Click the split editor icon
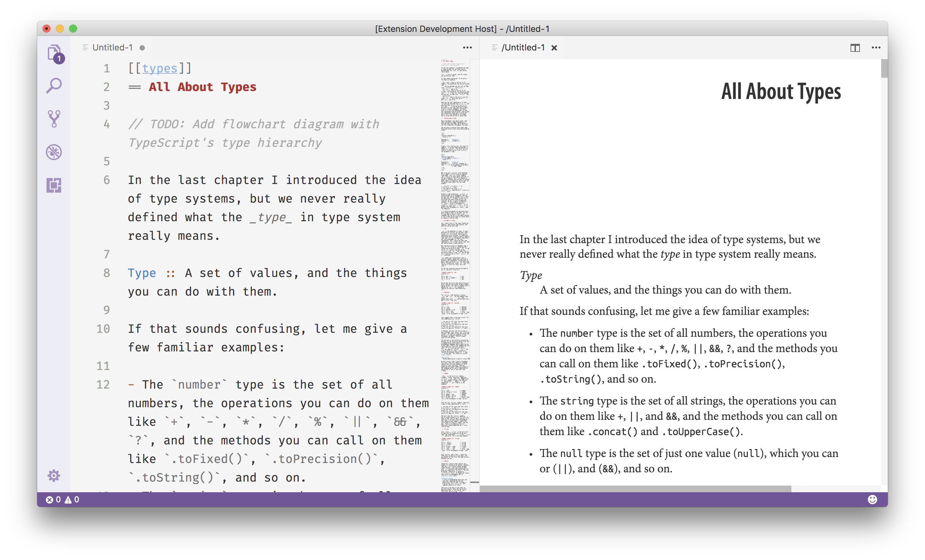The height and width of the screenshot is (560, 925). pyautogui.click(x=855, y=48)
